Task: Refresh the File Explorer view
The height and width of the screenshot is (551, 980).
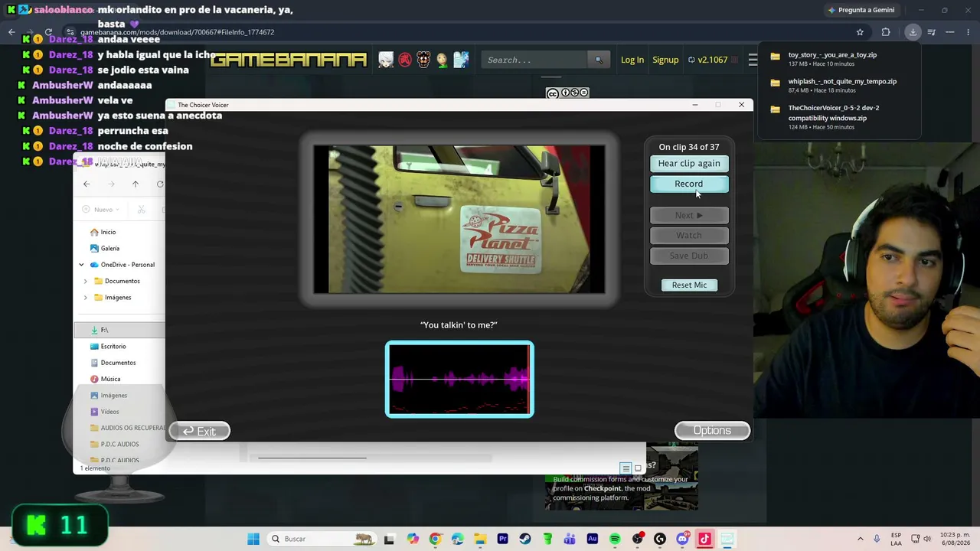Action: tap(159, 184)
